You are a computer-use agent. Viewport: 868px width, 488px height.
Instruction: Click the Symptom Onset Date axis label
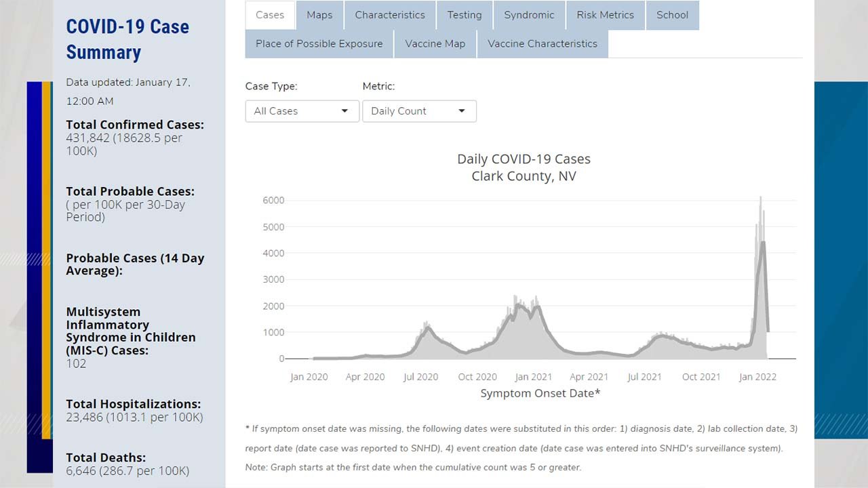point(540,393)
